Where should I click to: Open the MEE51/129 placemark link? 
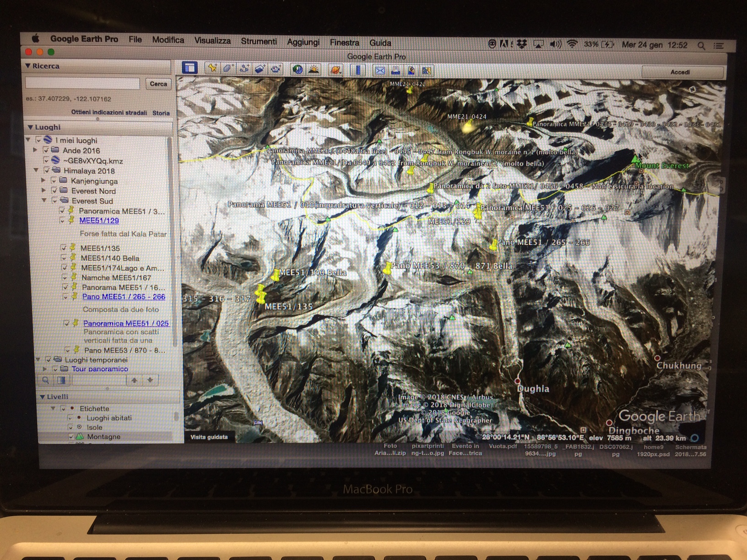click(x=99, y=221)
